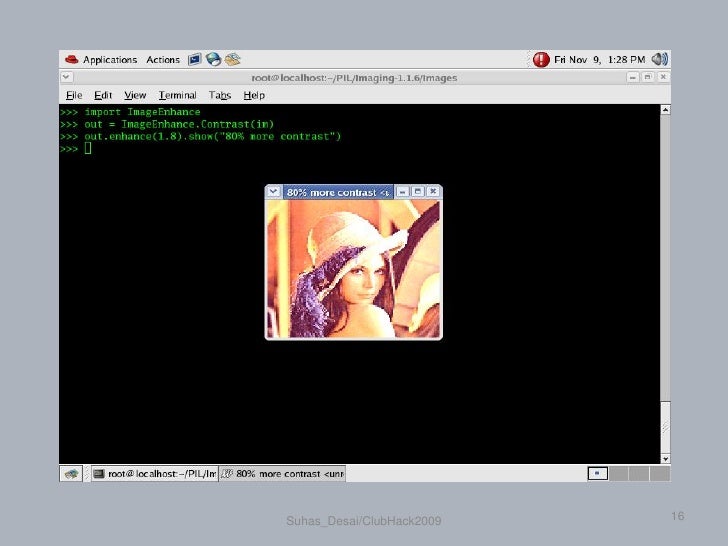Maximize the terminal window
This screenshot has width=728, height=546.
[x=648, y=77]
